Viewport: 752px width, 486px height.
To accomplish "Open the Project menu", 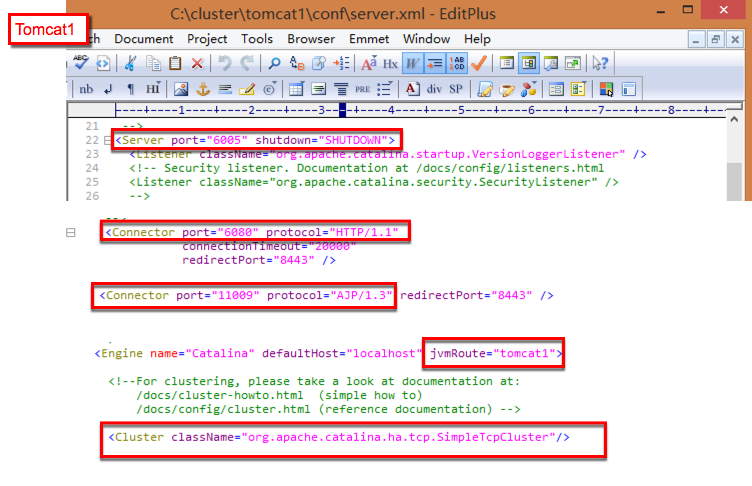I will coord(207,39).
